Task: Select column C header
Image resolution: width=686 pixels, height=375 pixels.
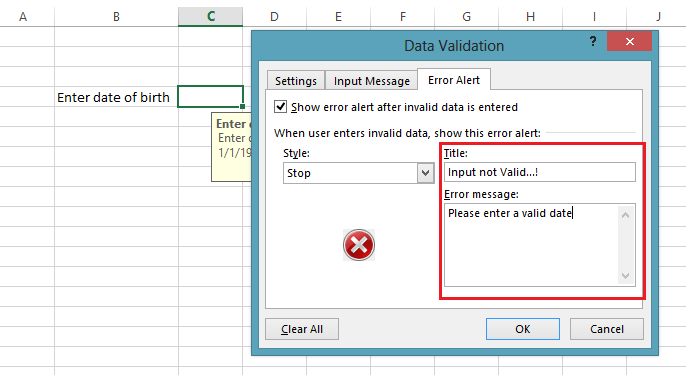Action: click(x=210, y=17)
